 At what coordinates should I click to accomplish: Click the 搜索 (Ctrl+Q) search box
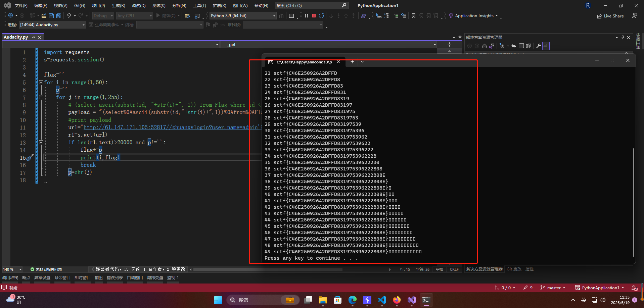(x=311, y=5)
